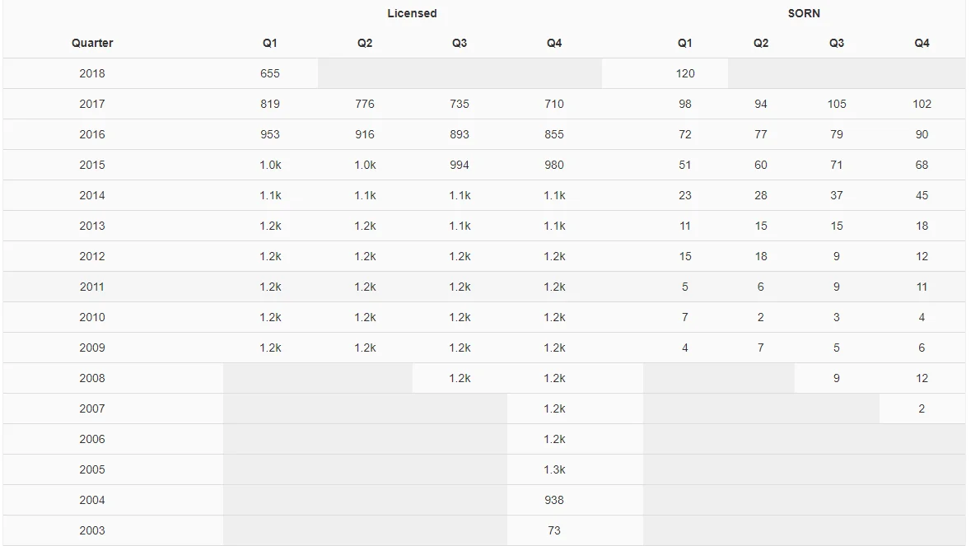Select the 2004 Licensed Q4 value 938
This screenshot has width=980, height=546.
pos(554,501)
